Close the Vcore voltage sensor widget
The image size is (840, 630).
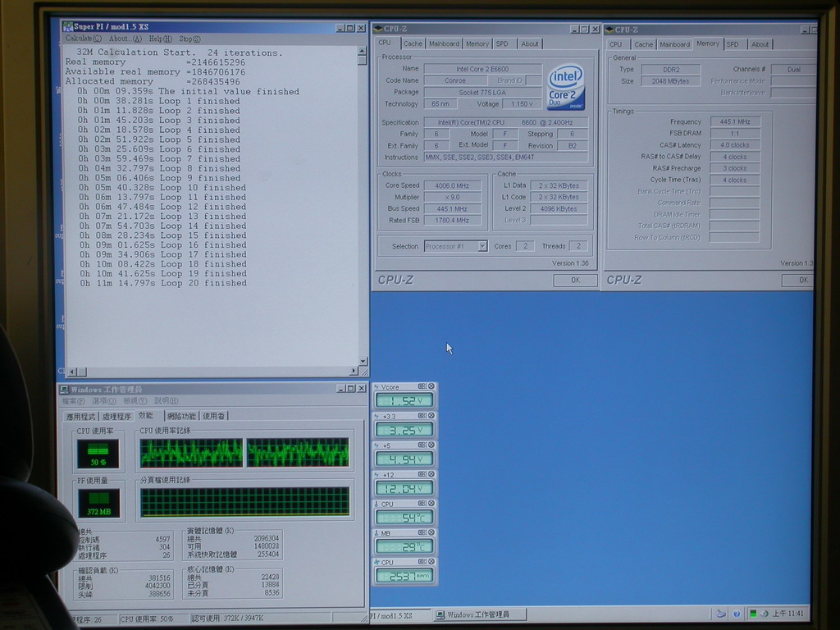point(431,386)
